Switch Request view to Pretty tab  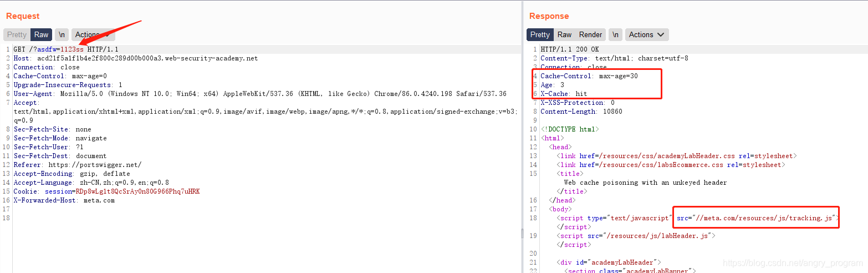tap(17, 34)
